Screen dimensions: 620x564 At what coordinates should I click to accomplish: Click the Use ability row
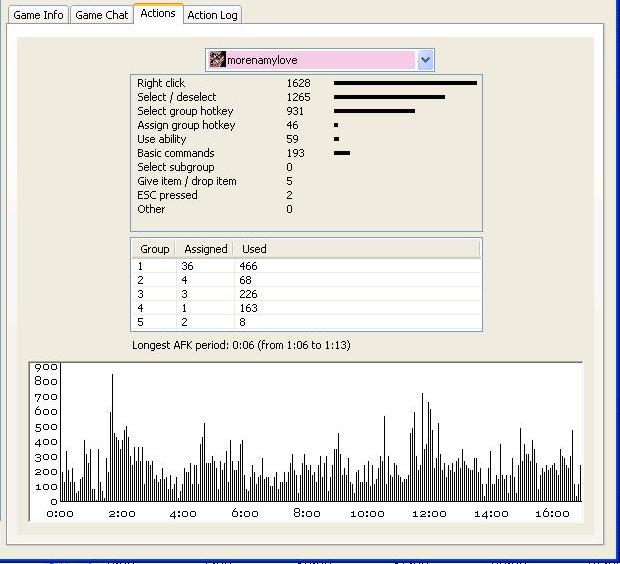pyautogui.click(x=162, y=139)
